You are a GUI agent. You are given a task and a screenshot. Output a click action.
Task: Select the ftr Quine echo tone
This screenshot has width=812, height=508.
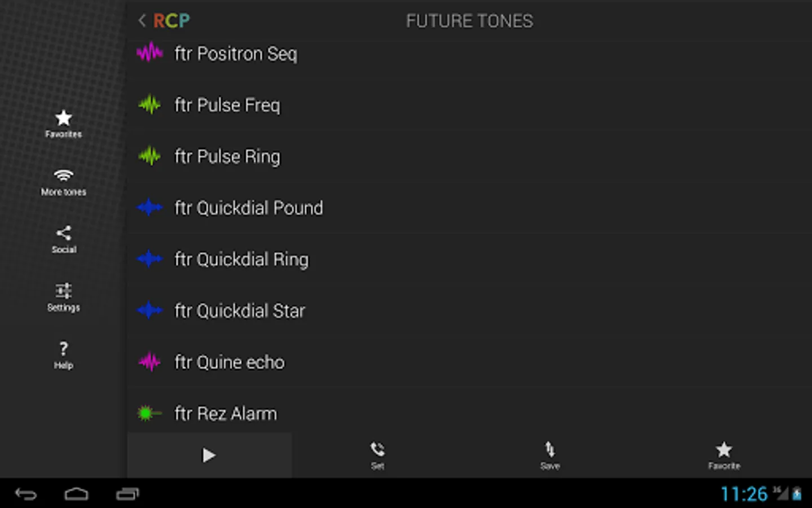[x=230, y=362]
